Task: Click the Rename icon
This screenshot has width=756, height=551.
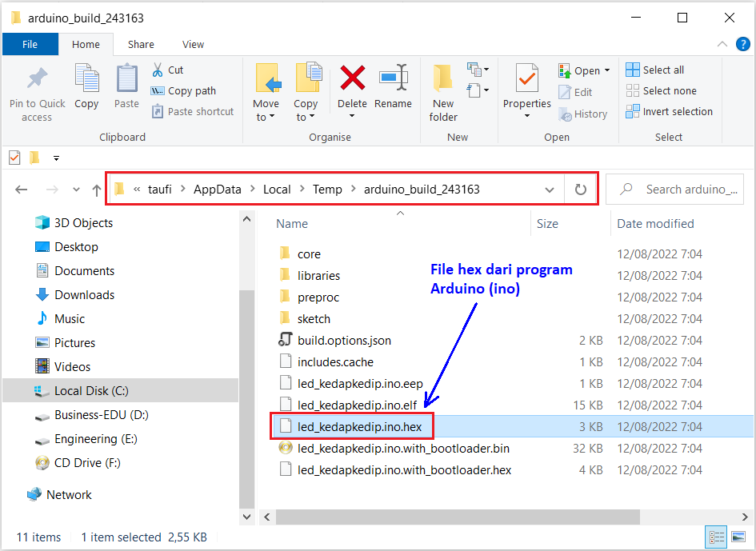Action: point(394,77)
